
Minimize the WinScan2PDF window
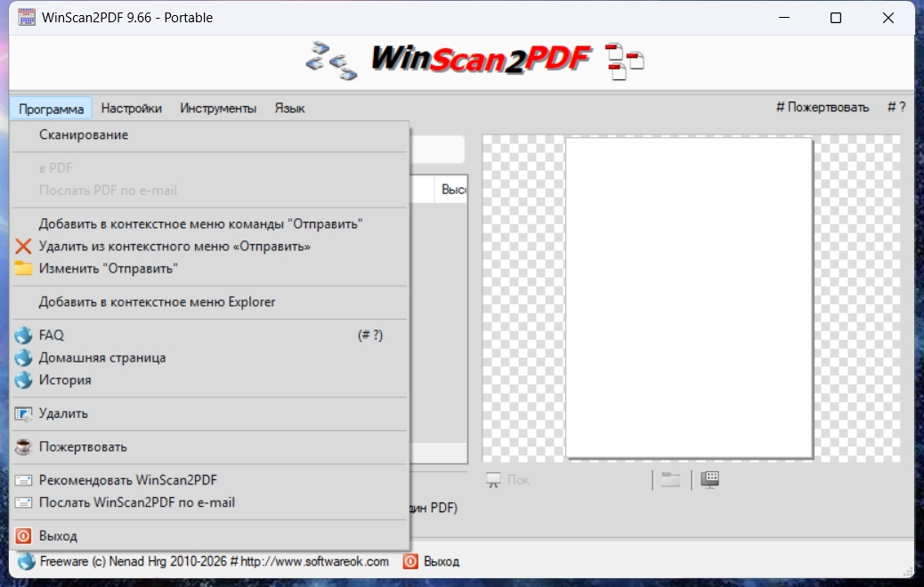tap(783, 18)
